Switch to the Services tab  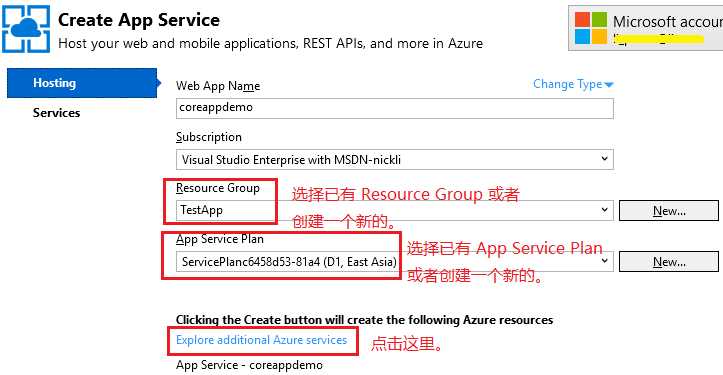pos(56,113)
